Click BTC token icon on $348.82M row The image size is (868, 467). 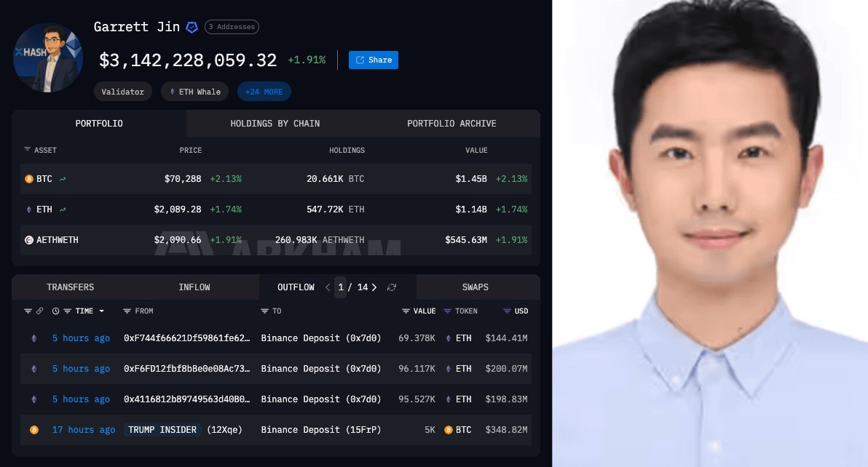point(449,430)
